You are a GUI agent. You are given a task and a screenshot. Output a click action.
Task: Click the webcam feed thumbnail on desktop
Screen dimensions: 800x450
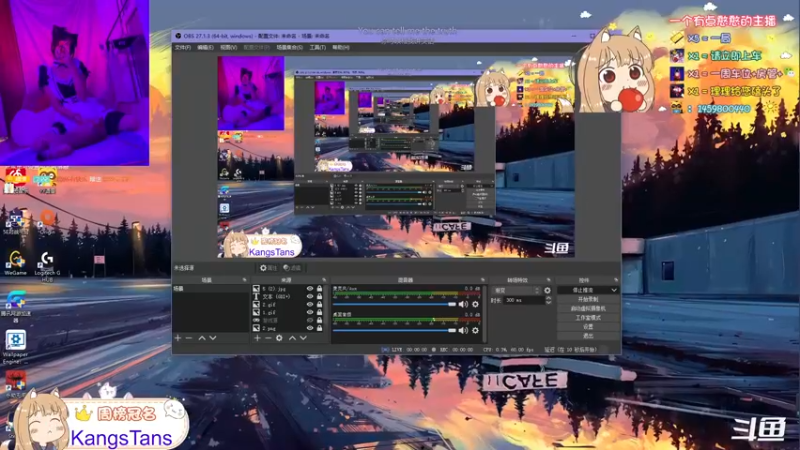pos(74,83)
